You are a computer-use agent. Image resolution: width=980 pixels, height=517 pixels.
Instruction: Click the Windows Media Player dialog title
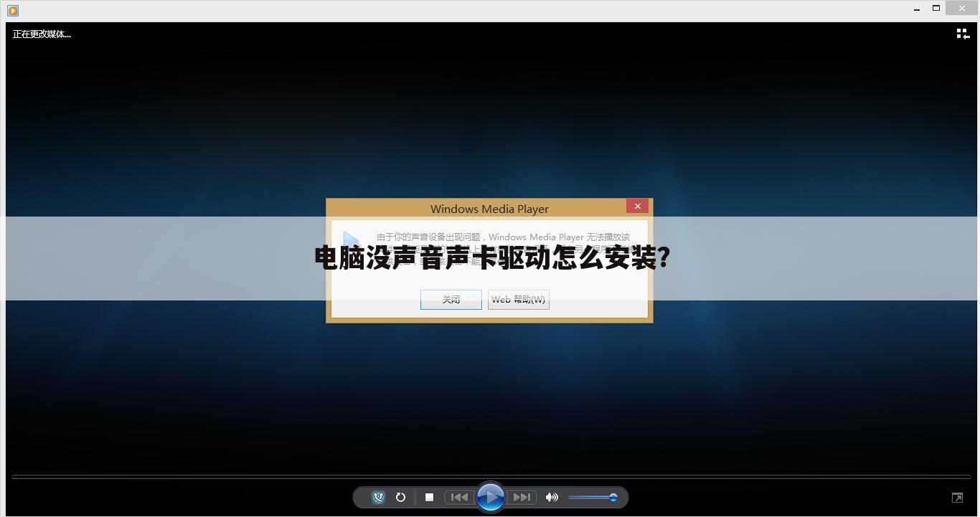pyautogui.click(x=489, y=209)
